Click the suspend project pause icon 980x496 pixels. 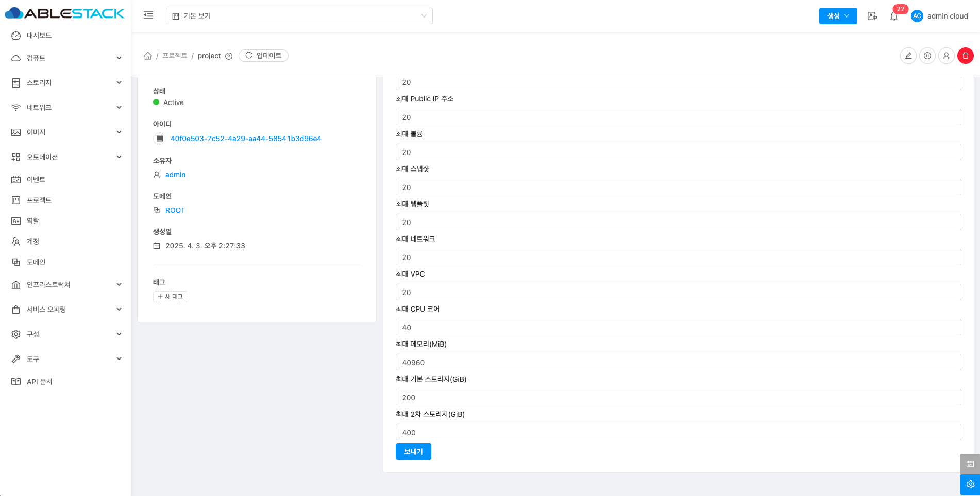(x=927, y=56)
